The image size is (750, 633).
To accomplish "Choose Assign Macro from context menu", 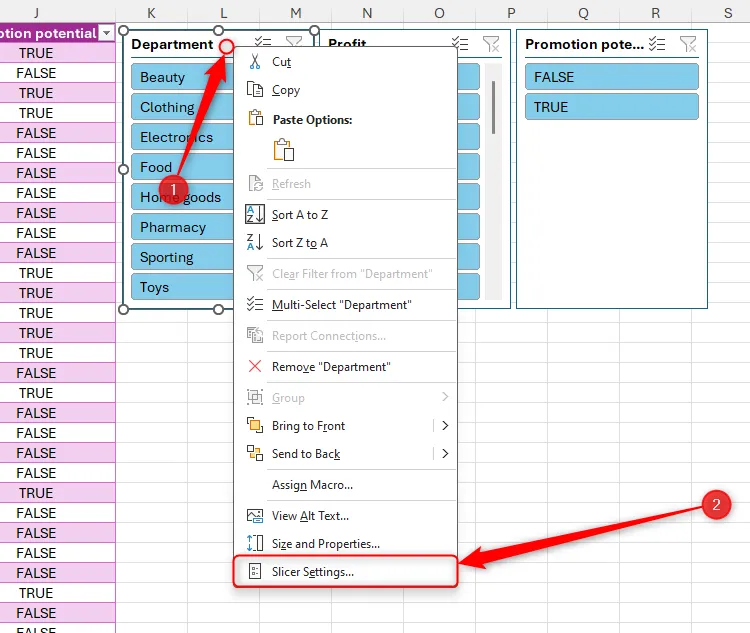I will [x=312, y=485].
